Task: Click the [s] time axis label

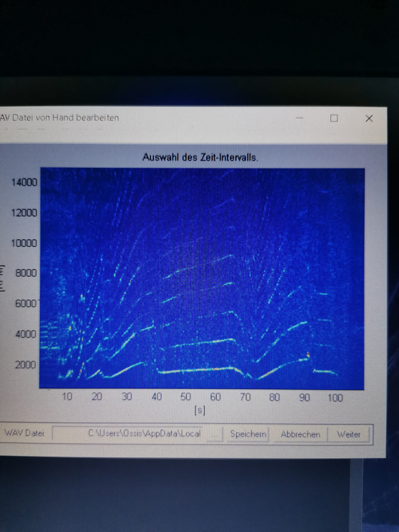Action: point(200,411)
